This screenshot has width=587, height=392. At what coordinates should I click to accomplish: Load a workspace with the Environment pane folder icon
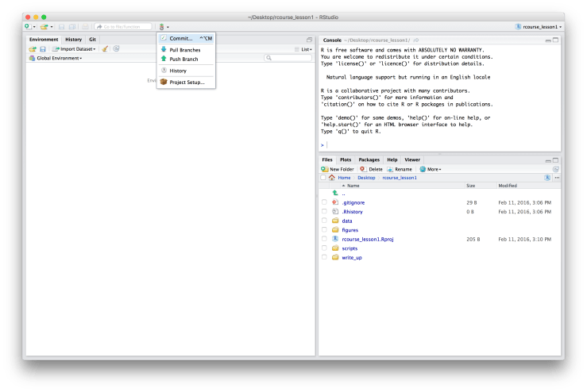coord(33,49)
